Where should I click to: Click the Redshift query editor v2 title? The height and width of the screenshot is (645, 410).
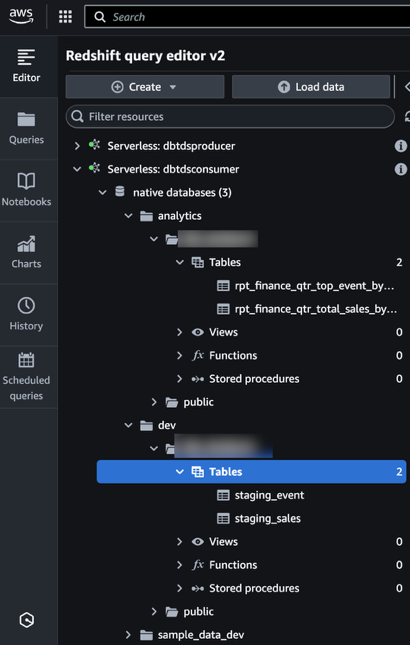point(146,56)
